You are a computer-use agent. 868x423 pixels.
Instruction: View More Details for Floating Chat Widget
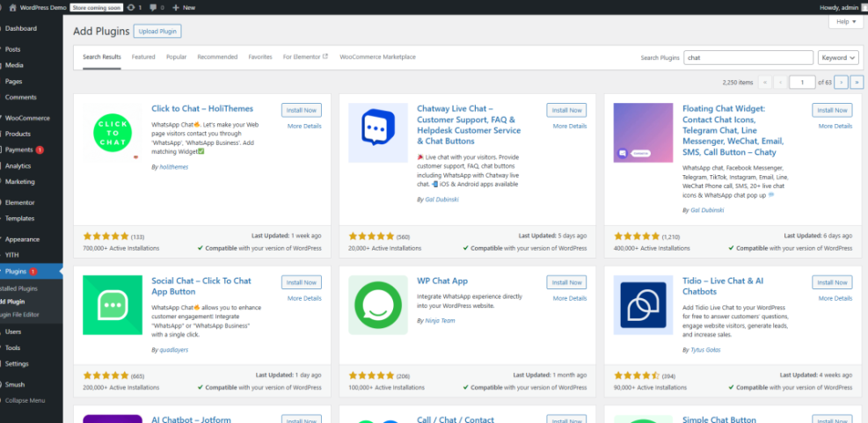[x=835, y=127]
